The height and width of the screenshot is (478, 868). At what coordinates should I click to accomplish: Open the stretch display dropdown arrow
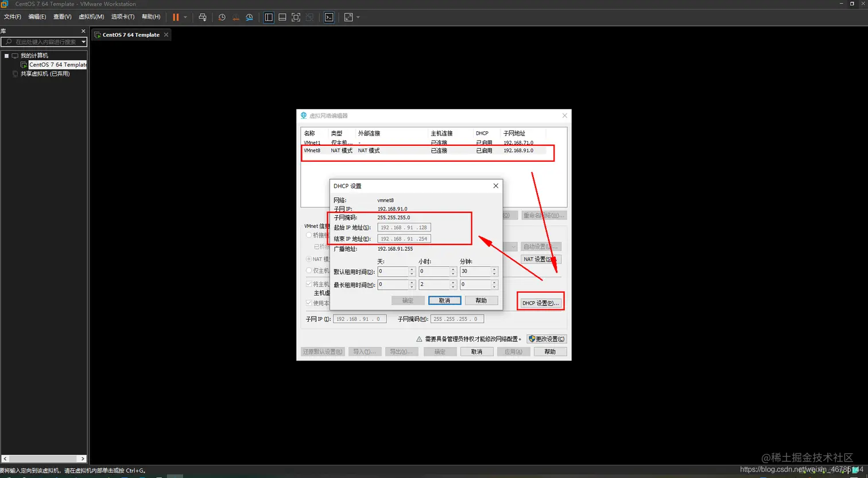358,17
